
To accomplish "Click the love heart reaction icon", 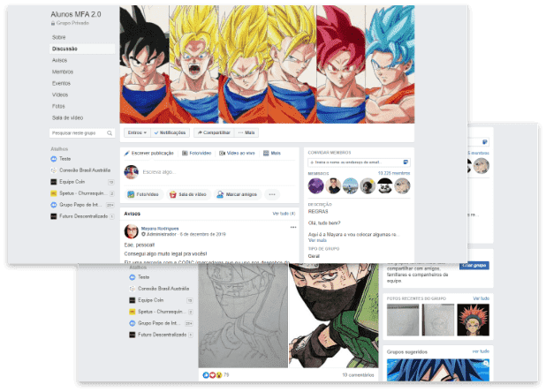I will tap(212, 375).
